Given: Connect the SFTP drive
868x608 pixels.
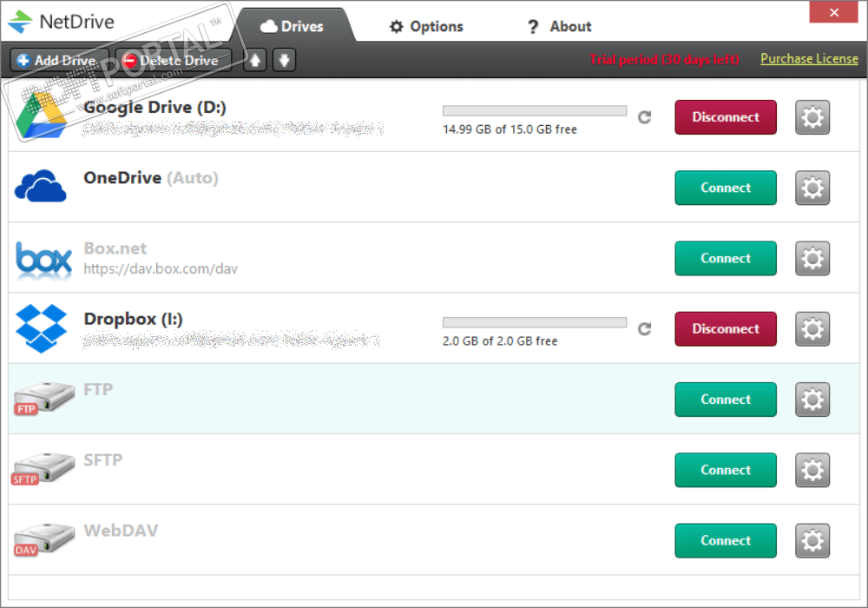Looking at the screenshot, I should 725,470.
